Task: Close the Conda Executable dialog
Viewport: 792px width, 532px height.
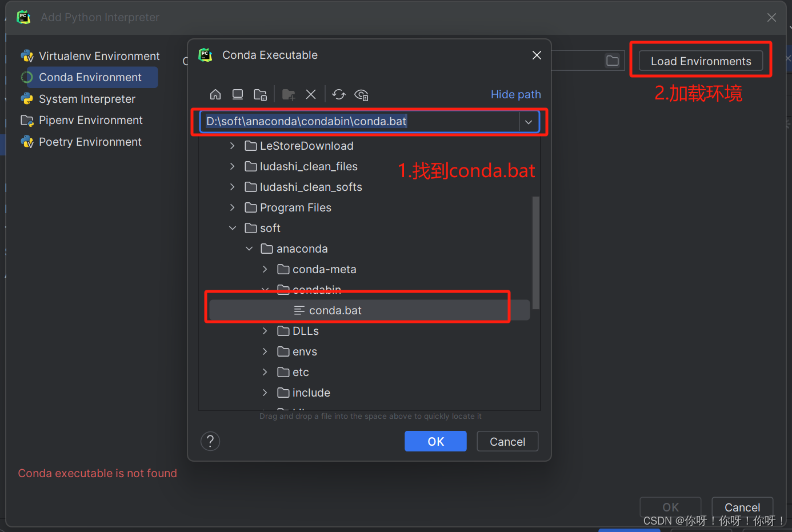Action: click(x=537, y=55)
